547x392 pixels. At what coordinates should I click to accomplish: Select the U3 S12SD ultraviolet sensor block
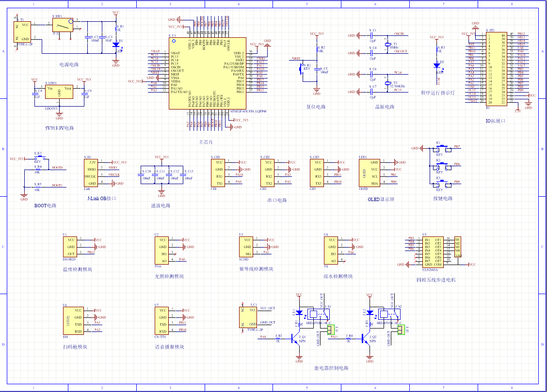click(246, 247)
